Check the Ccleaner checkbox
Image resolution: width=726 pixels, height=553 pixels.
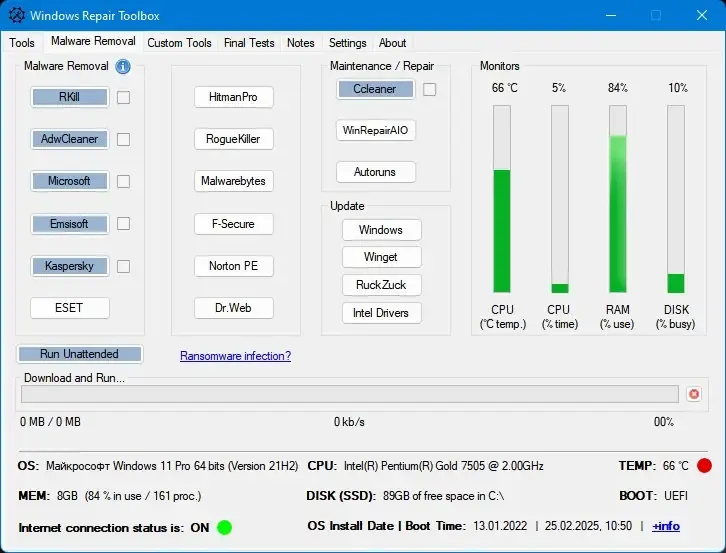(x=429, y=89)
